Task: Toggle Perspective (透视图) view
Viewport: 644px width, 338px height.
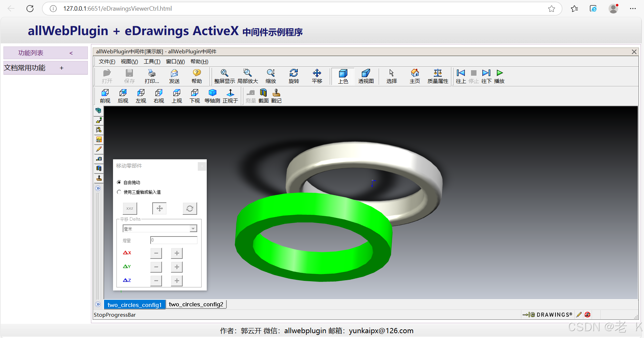Action: pyautogui.click(x=366, y=76)
